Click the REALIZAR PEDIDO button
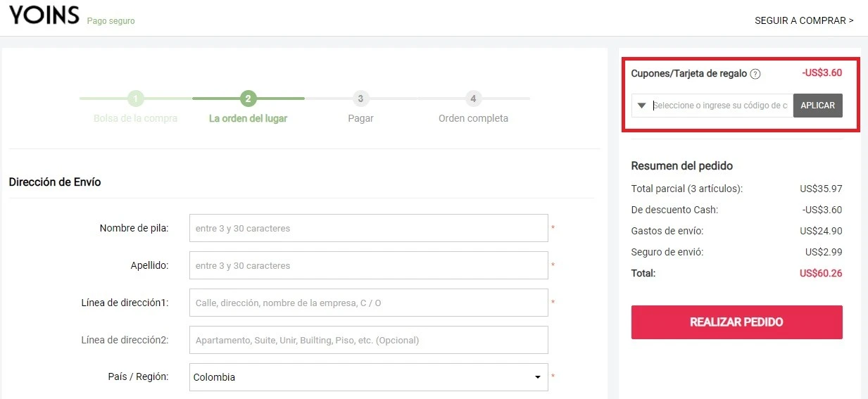This screenshot has width=868, height=399. click(x=736, y=322)
